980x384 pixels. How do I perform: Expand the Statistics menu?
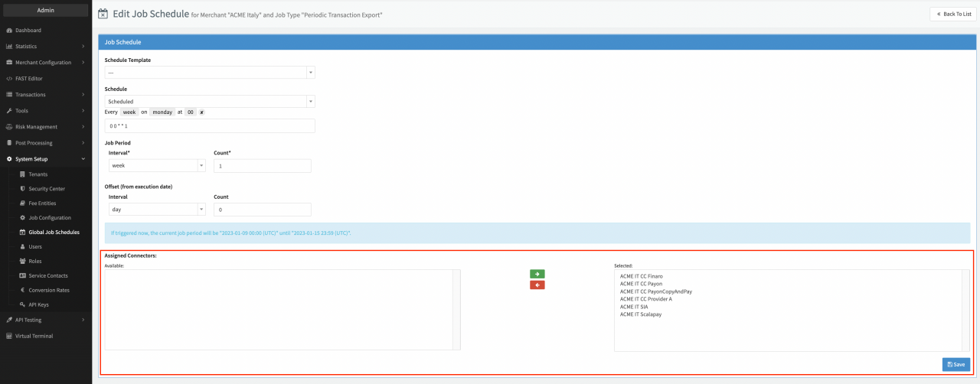pyautogui.click(x=46, y=47)
